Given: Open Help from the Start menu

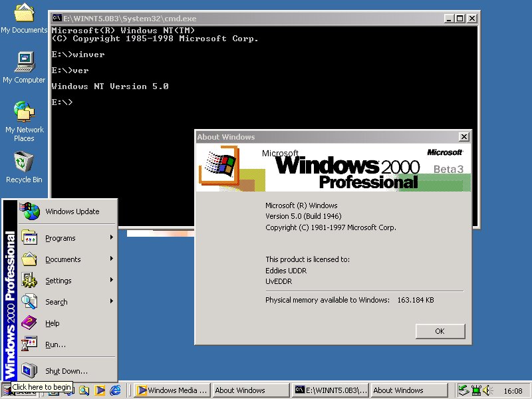Looking at the screenshot, I should pos(53,323).
